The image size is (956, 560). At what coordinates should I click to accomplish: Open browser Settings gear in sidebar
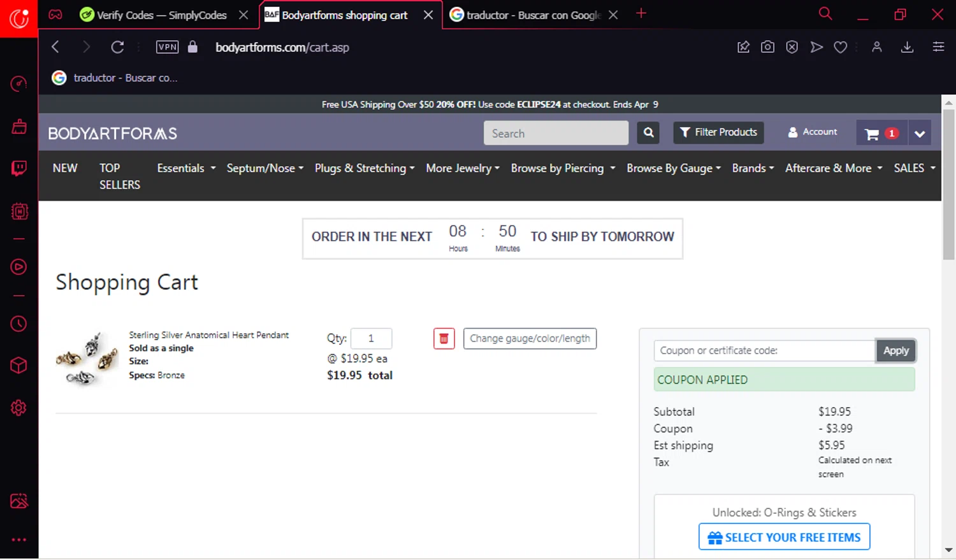click(x=19, y=408)
